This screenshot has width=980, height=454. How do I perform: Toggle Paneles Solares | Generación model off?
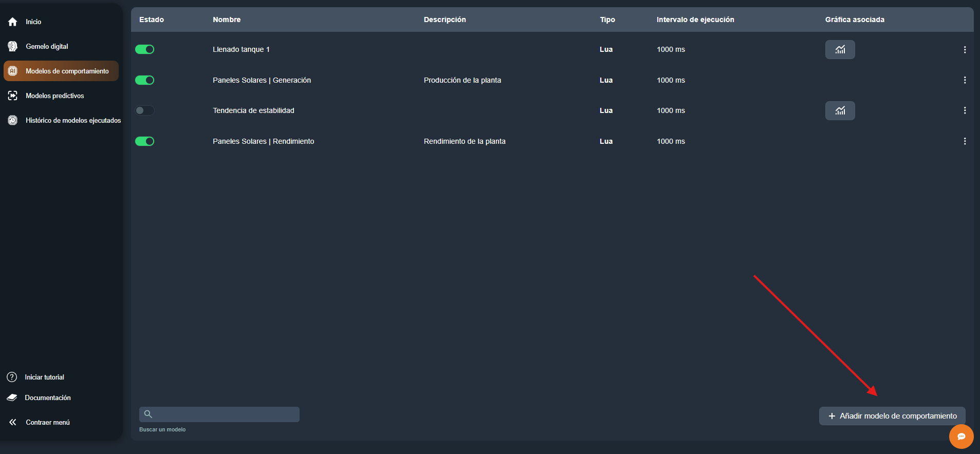pyautogui.click(x=144, y=81)
